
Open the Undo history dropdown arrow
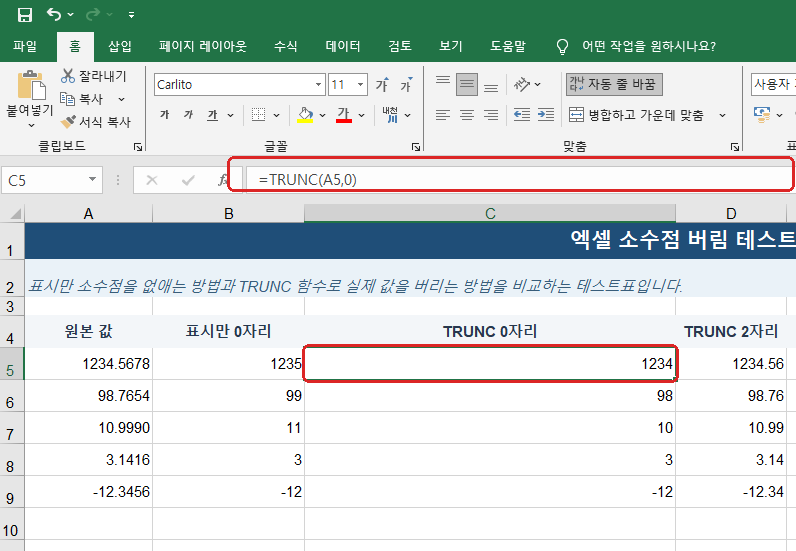[71, 15]
